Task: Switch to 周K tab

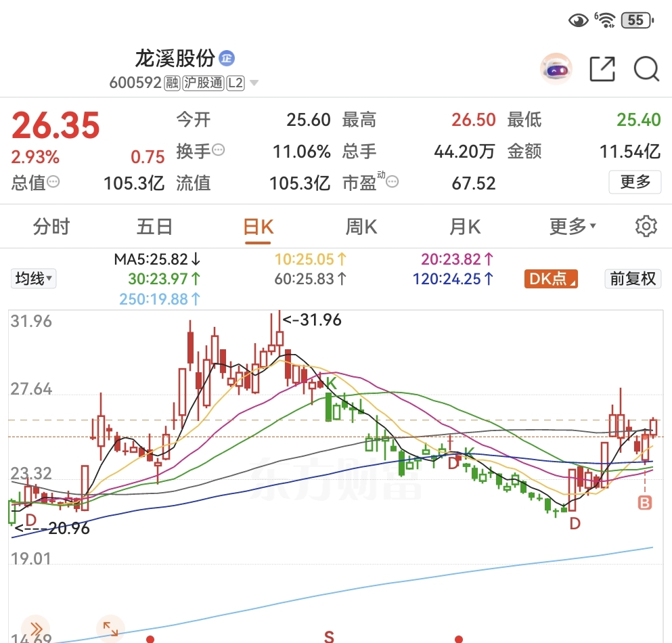Action: click(361, 226)
